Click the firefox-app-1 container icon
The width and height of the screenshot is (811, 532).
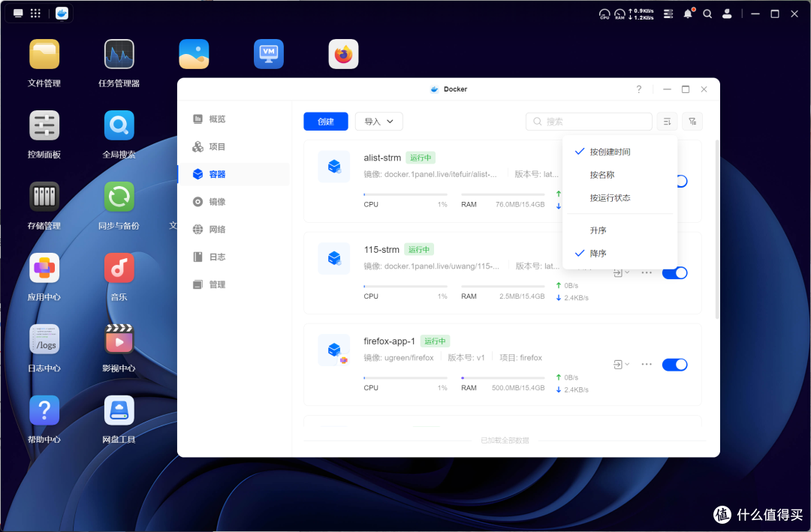pyautogui.click(x=334, y=350)
